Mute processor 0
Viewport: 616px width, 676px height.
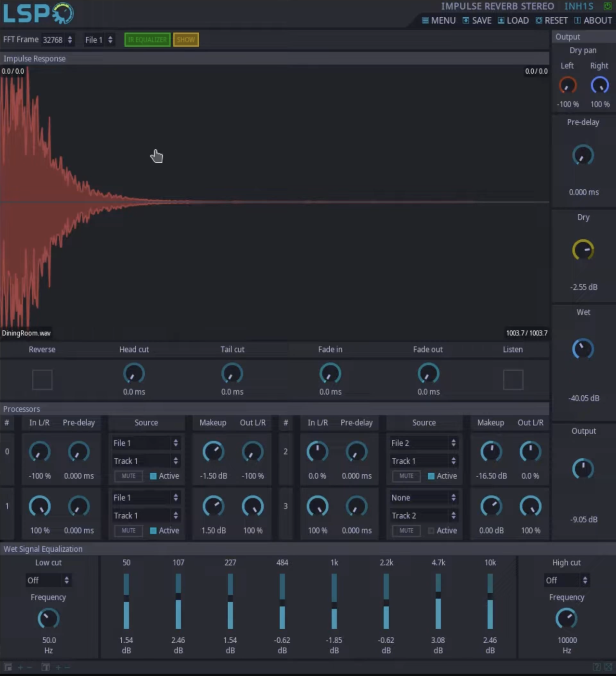128,476
